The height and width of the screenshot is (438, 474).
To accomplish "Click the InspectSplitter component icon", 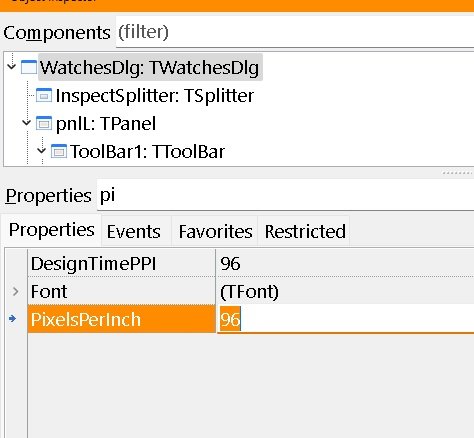I will coord(44,95).
